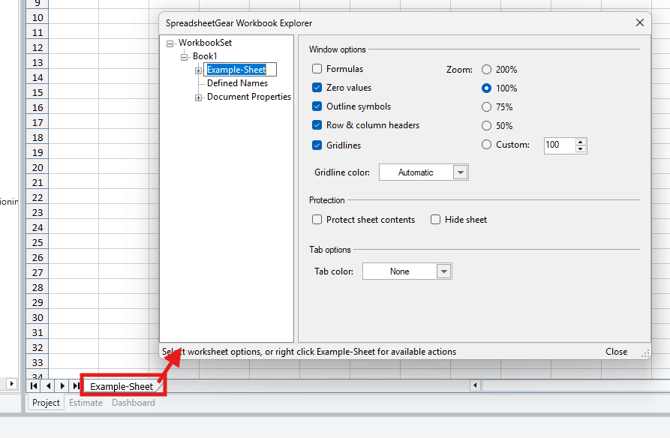The height and width of the screenshot is (438, 670).
Task: Switch to the Estimate tab
Action: tap(86, 403)
